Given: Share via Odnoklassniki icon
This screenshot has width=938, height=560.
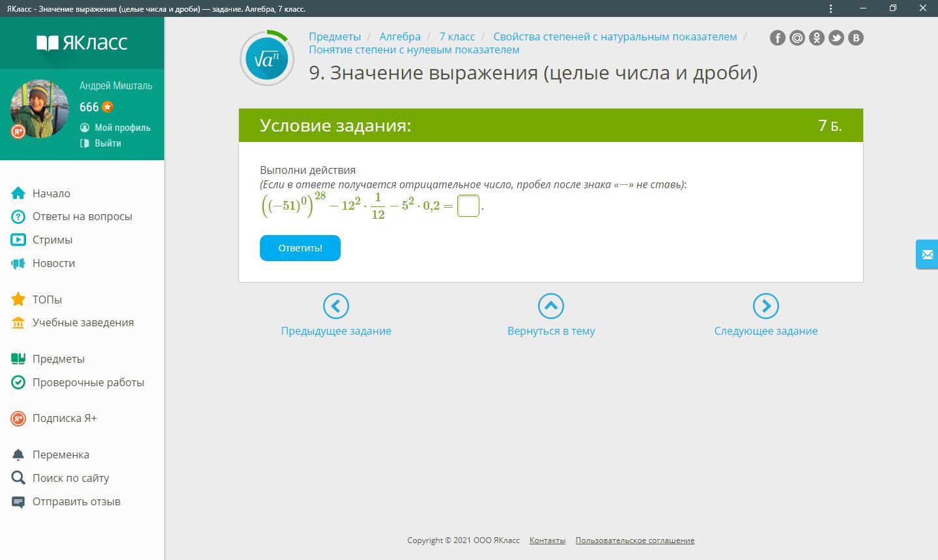Looking at the screenshot, I should click(x=817, y=38).
